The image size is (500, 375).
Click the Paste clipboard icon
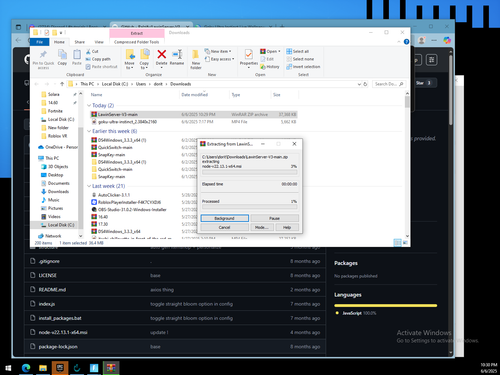click(x=77, y=54)
